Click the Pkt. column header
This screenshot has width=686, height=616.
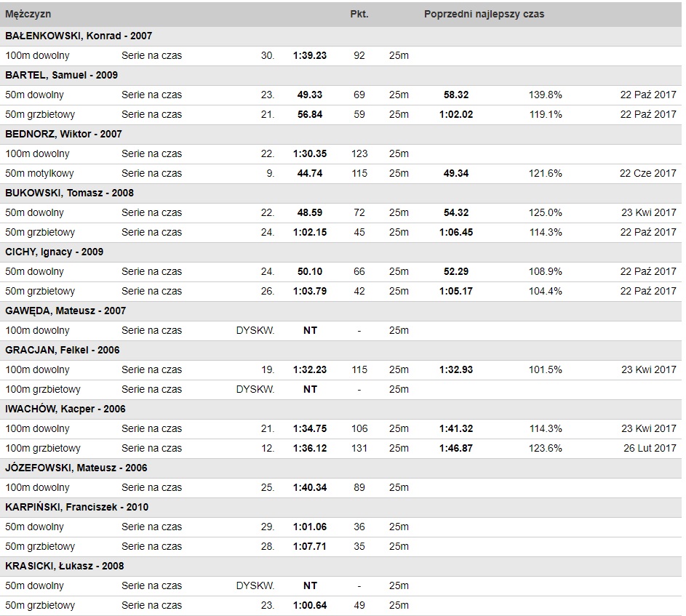[359, 14]
